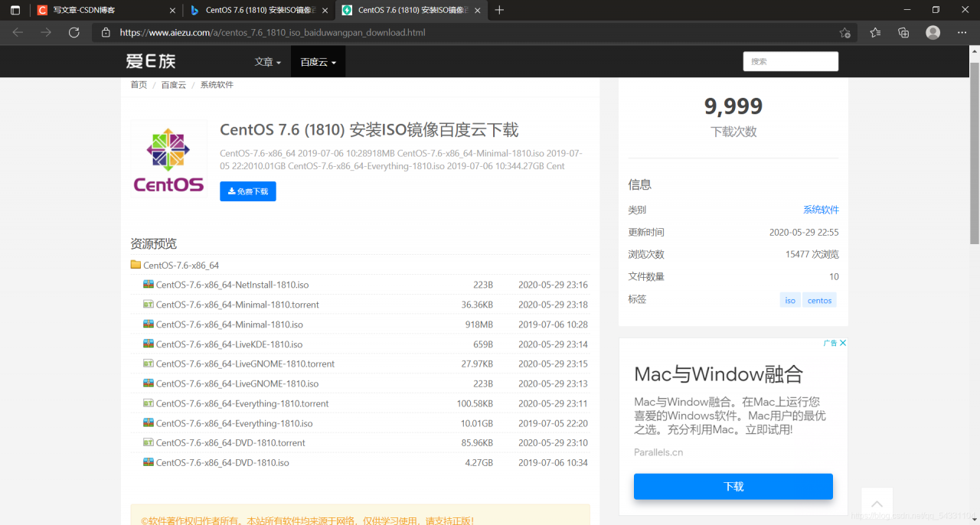Click the 2020-05-29 22:55 update time
This screenshot has width=980, height=525.
tap(804, 232)
